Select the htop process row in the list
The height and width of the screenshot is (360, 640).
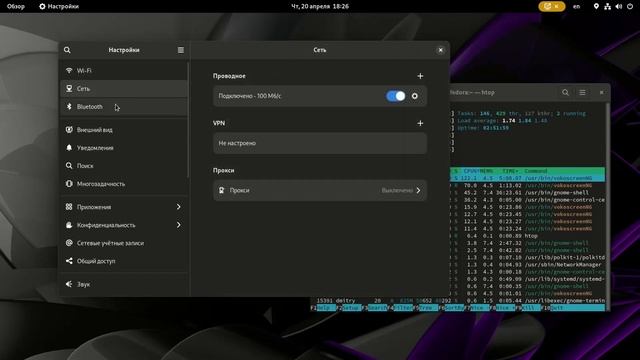click(x=528, y=236)
